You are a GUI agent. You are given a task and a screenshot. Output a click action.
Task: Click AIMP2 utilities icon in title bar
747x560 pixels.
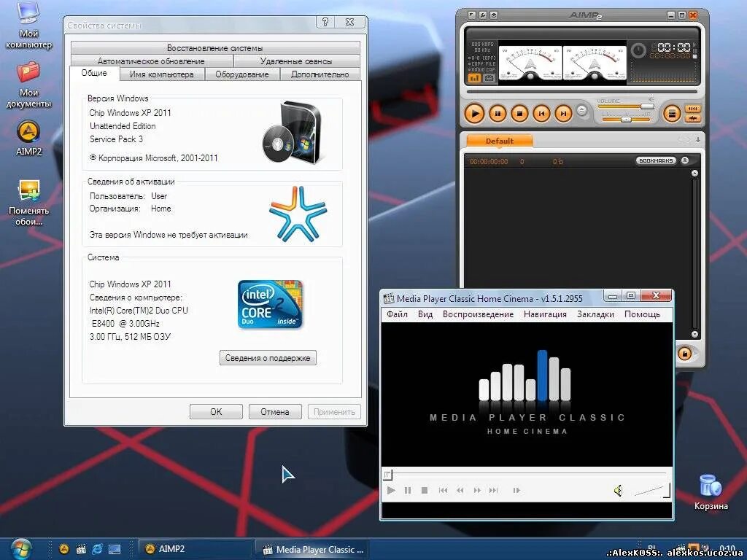click(494, 15)
